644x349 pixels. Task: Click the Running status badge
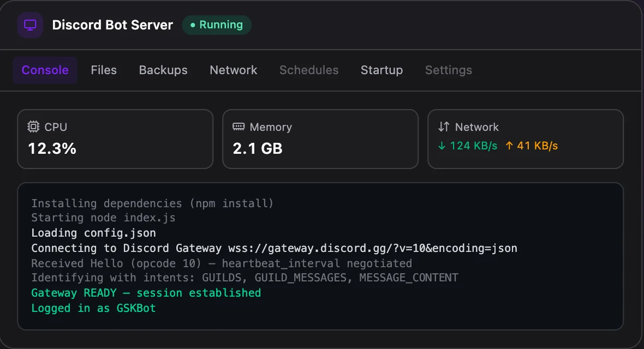point(217,25)
